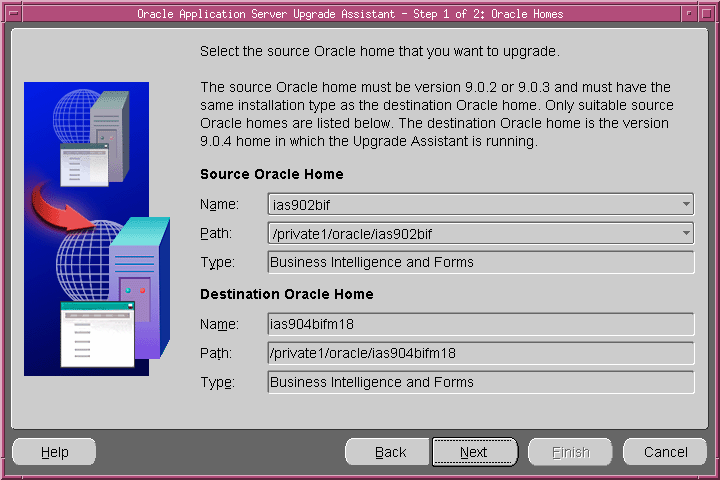This screenshot has height=480, width=720.
Task: Click the Destination Oracle Home heading
Action: (x=287, y=294)
